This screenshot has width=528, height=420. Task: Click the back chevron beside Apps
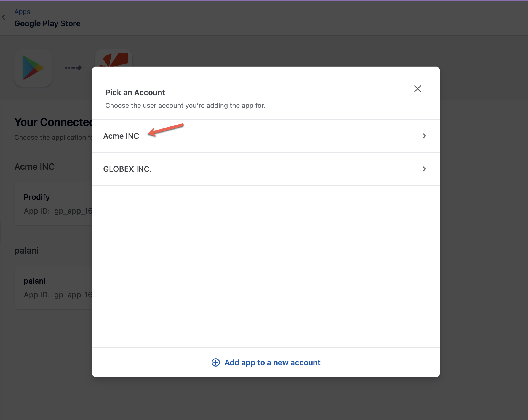[x=4, y=17]
